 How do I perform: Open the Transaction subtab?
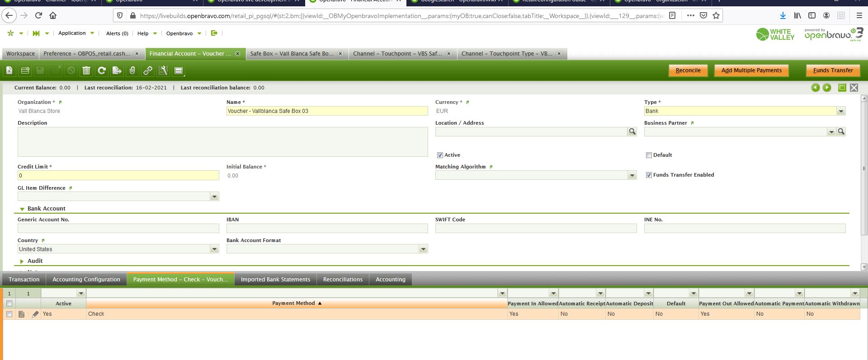click(24, 280)
